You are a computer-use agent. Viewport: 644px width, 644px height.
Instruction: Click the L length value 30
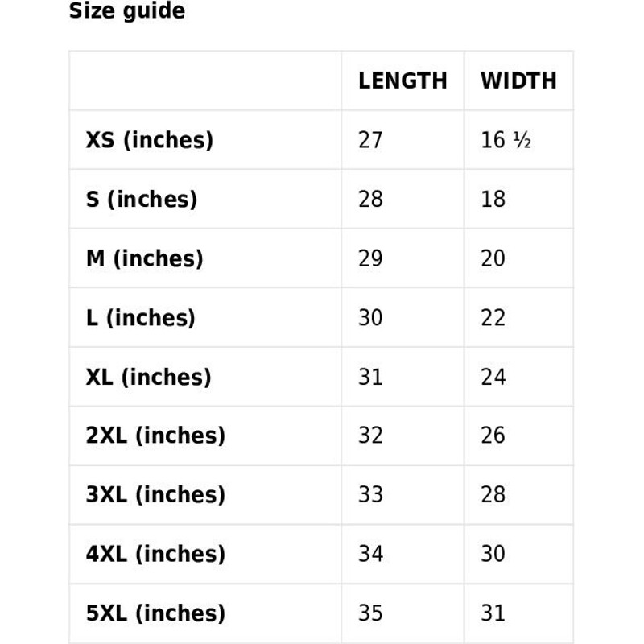pos(370,317)
